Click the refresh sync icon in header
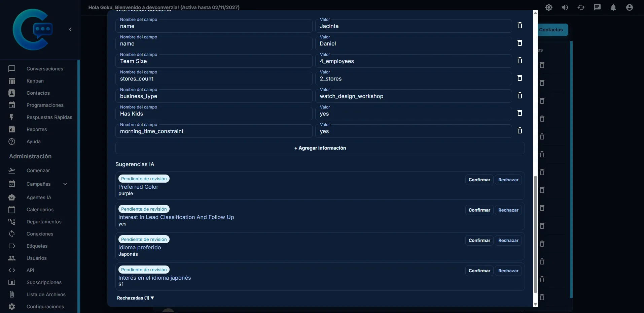This screenshot has width=644, height=313. [581, 7]
